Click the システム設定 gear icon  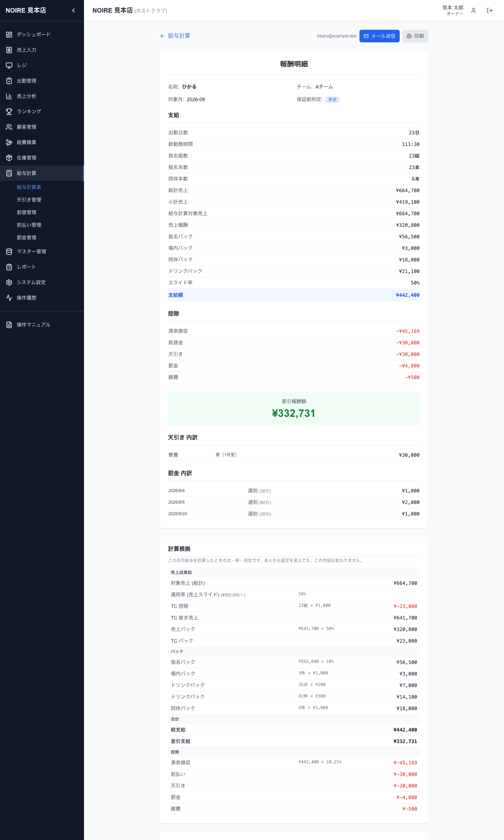pyautogui.click(x=9, y=282)
